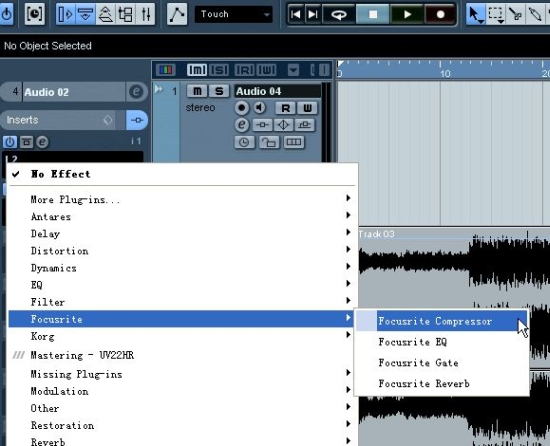Image resolution: width=550 pixels, height=446 pixels.
Task: Open the Touch automation mode dropdown
Action: coord(234,14)
